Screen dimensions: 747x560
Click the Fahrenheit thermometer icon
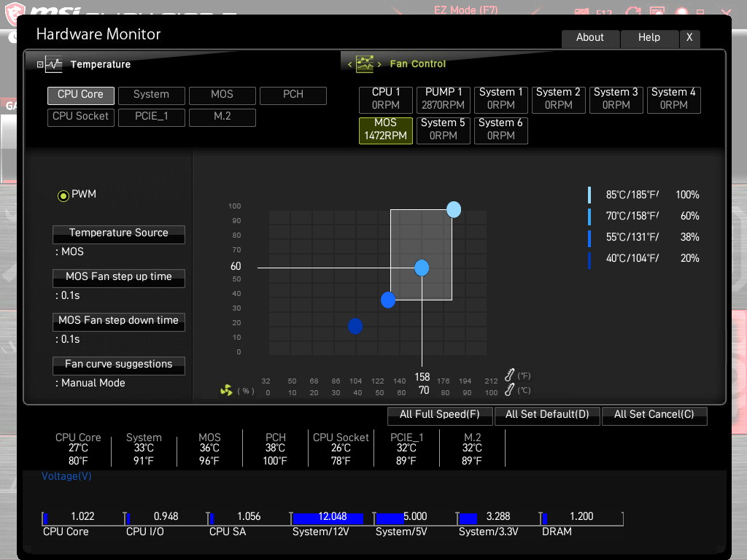(x=509, y=376)
